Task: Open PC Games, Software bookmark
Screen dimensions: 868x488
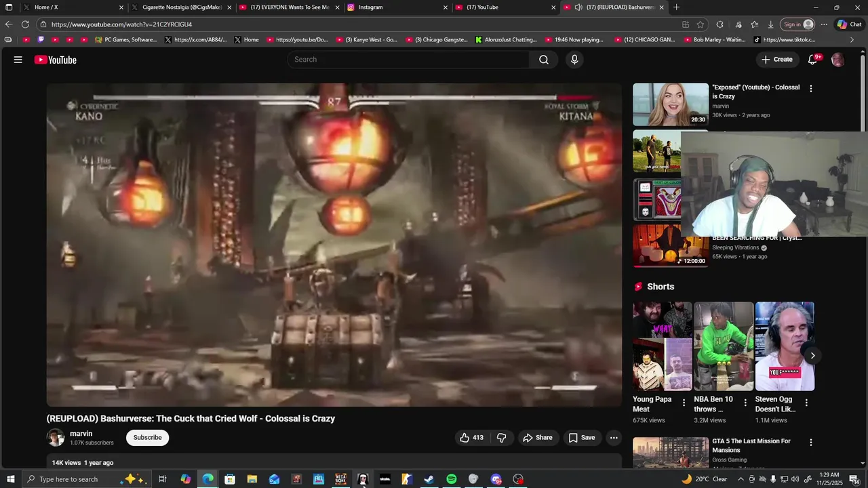Action: pyautogui.click(x=126, y=40)
